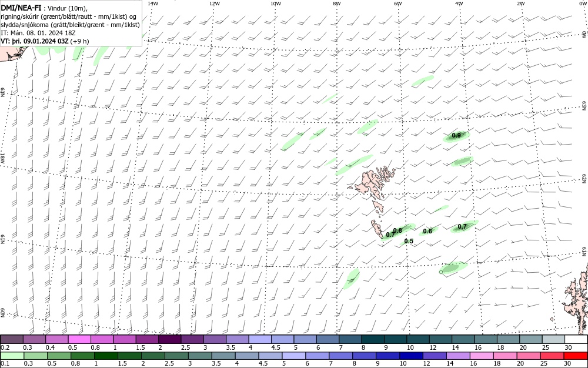
Task: Select the 6W longitude label
Action: [x=398, y=4]
